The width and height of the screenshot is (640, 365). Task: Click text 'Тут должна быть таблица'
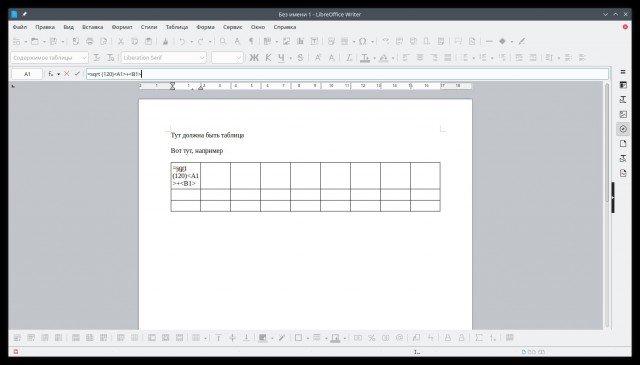[207, 135]
